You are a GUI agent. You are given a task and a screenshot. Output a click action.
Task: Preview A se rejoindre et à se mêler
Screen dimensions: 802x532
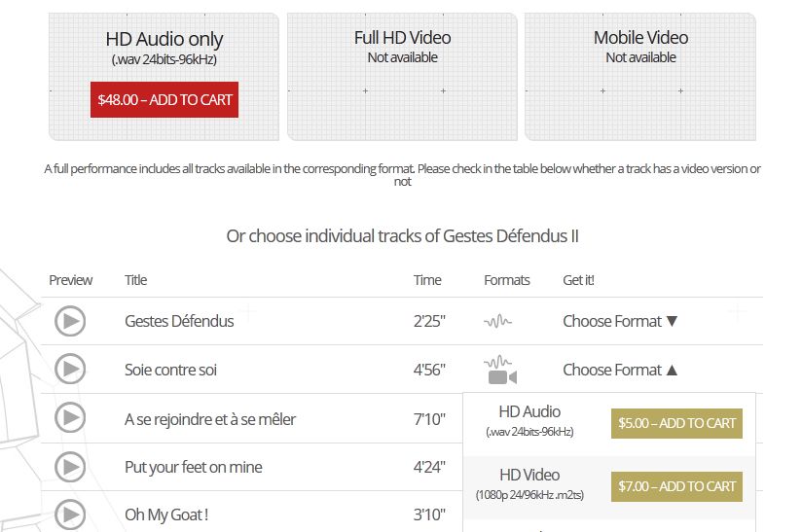coord(70,417)
